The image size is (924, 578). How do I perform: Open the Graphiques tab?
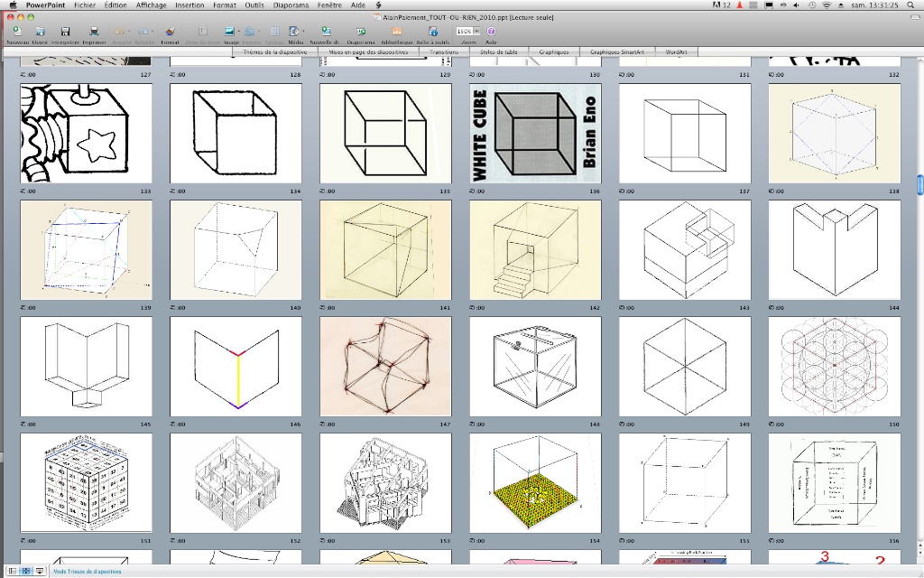(554, 51)
